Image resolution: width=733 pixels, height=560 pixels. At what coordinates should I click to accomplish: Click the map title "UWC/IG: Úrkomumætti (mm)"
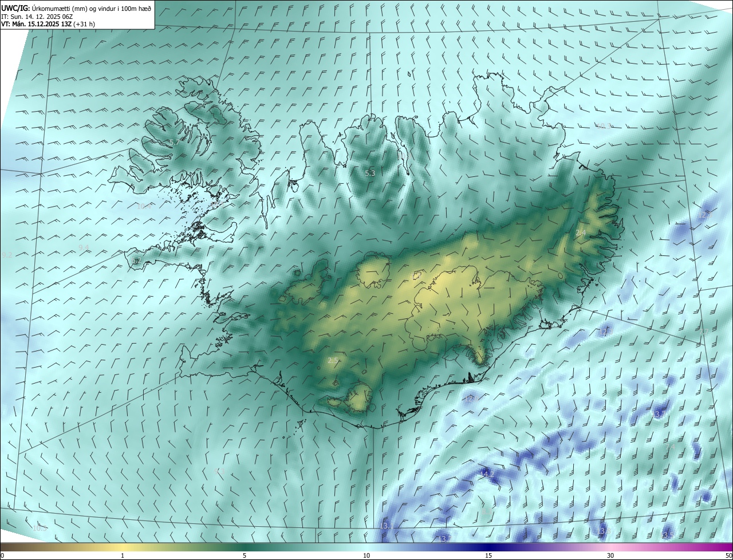tap(44, 8)
